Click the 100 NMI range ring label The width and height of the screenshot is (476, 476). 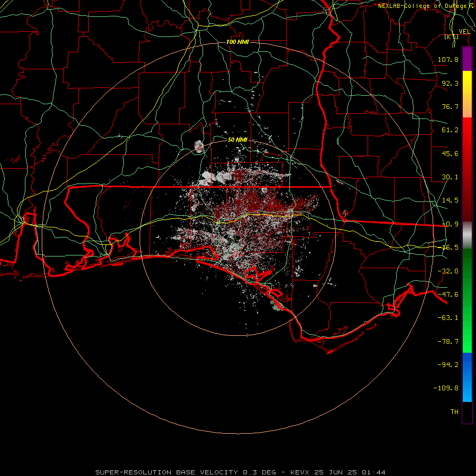click(x=237, y=42)
